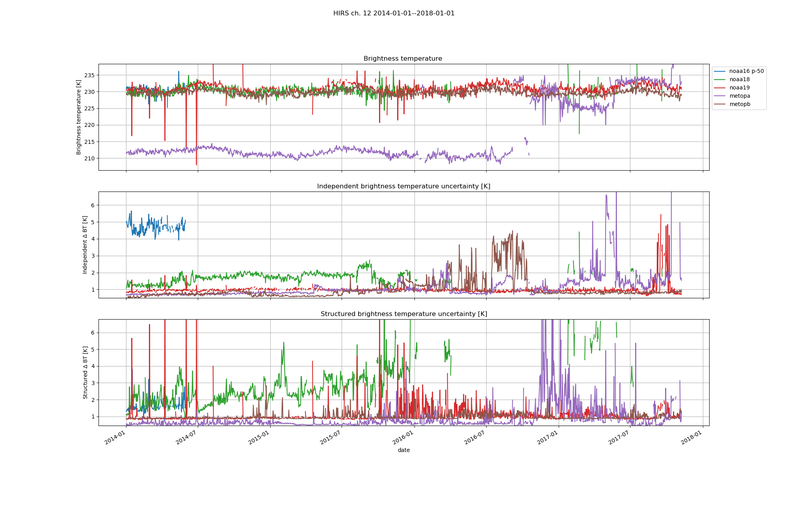Click the noaa18 green legend line swatch
Image resolution: width=788 pixels, height=532 pixels.
[720, 80]
